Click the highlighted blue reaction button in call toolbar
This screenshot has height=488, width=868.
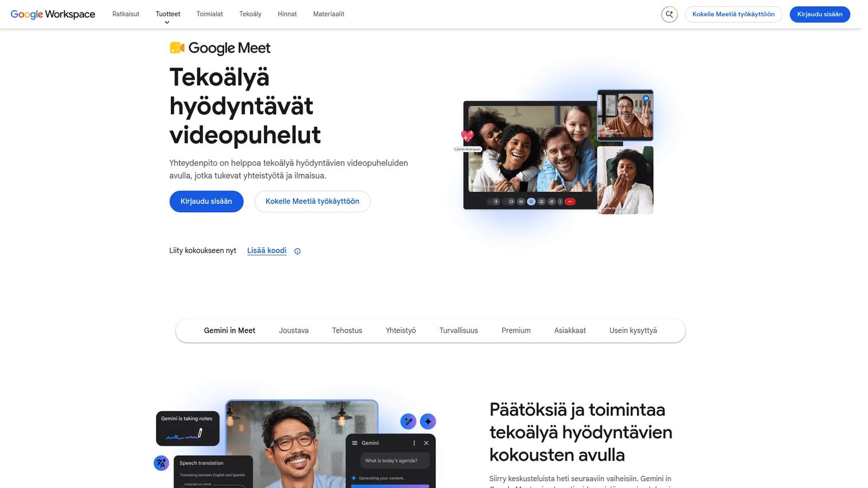[x=531, y=201]
